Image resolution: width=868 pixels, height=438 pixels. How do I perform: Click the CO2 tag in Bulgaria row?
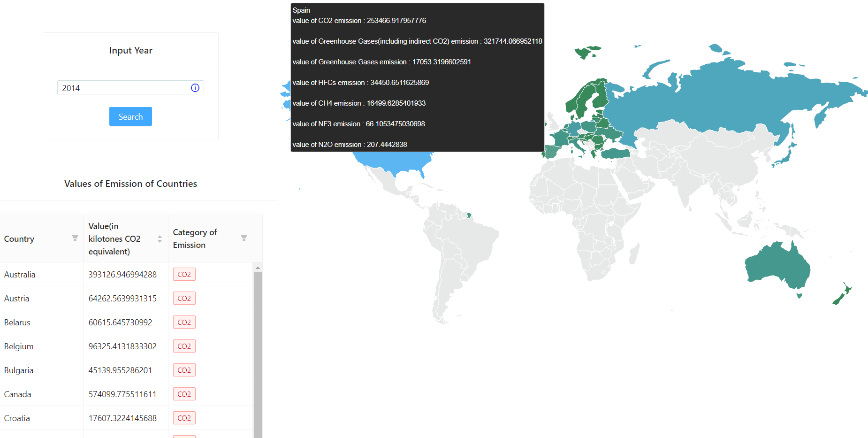click(x=184, y=370)
